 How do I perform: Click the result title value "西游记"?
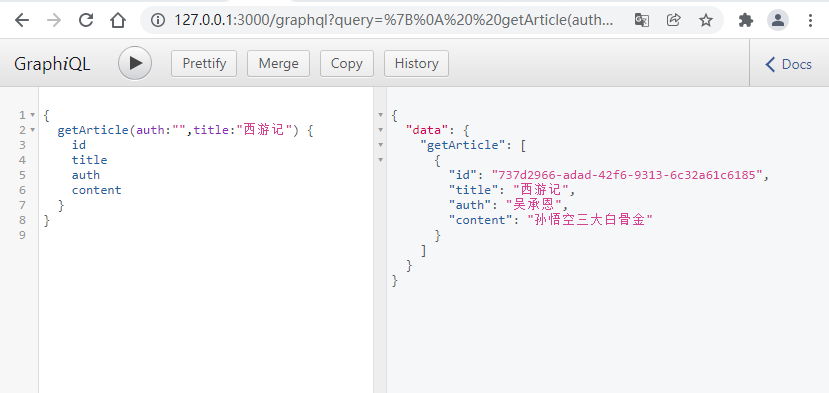(541, 190)
